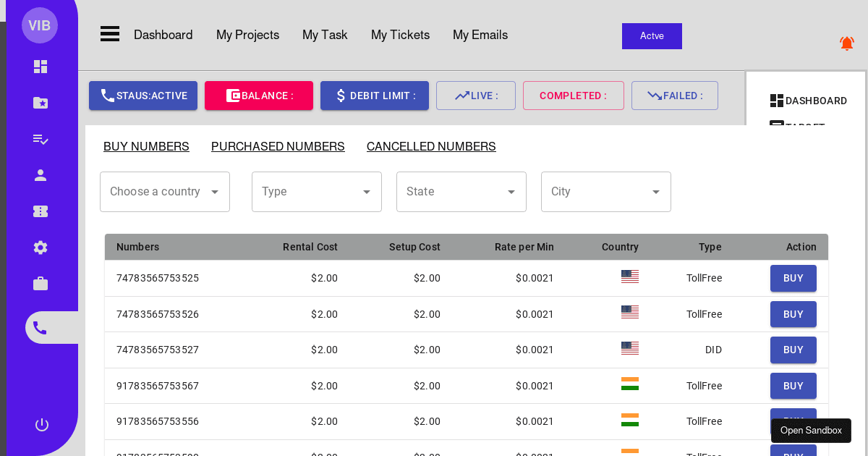The width and height of the screenshot is (868, 456).
Task: Click the Actve status button
Action: [652, 36]
